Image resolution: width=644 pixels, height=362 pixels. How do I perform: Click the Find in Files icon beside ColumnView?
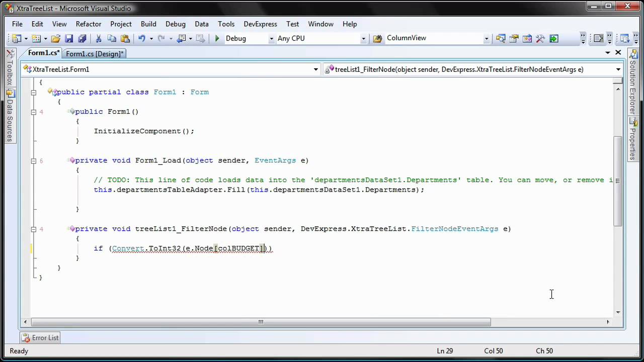pos(377,38)
